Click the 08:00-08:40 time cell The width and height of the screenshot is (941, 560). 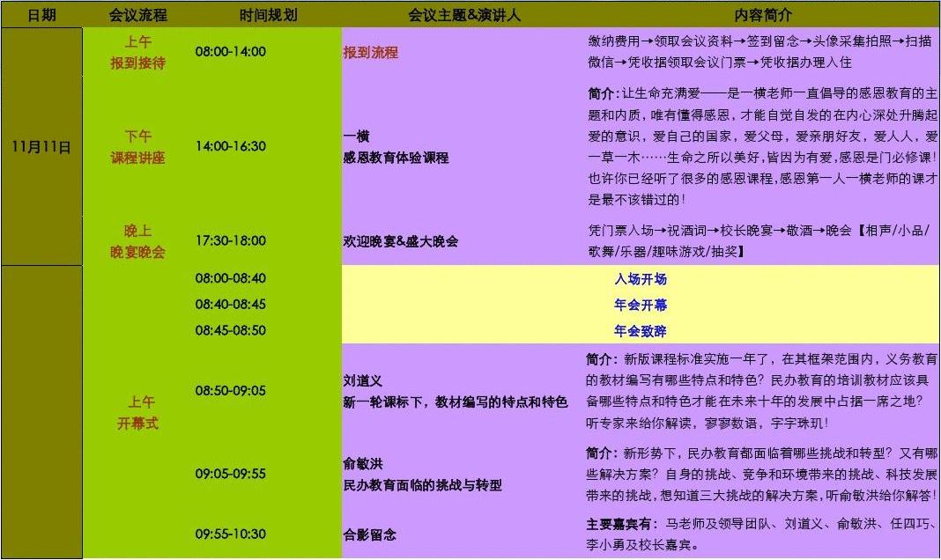[x=231, y=278]
